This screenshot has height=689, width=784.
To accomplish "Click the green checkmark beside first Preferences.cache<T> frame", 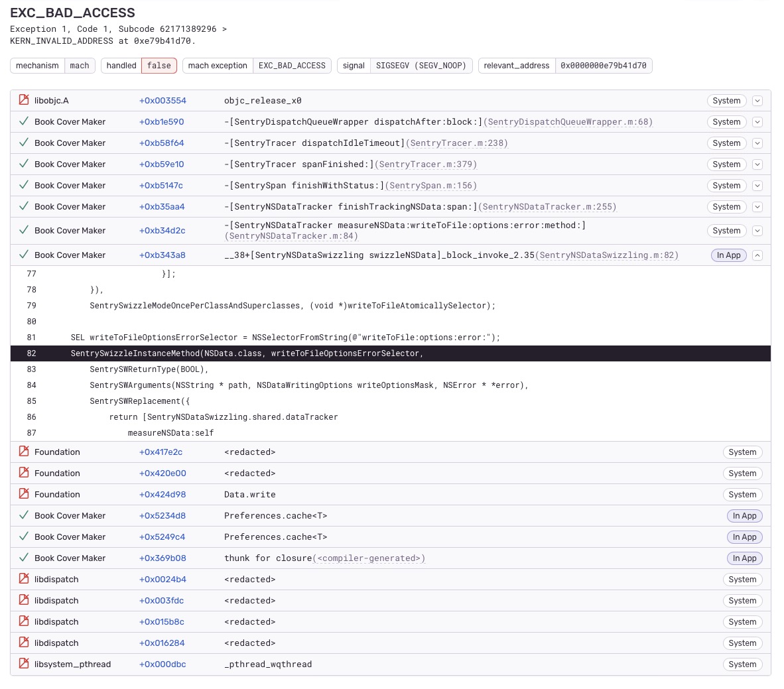I will click(24, 515).
